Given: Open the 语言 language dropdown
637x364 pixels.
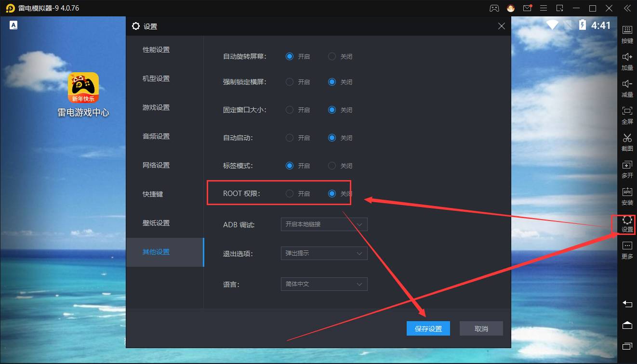Looking at the screenshot, I should coord(324,284).
